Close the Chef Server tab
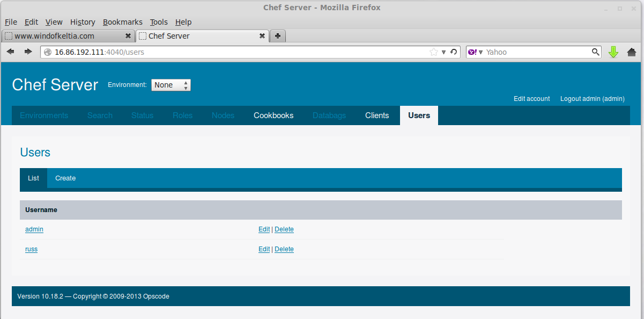 pyautogui.click(x=262, y=36)
